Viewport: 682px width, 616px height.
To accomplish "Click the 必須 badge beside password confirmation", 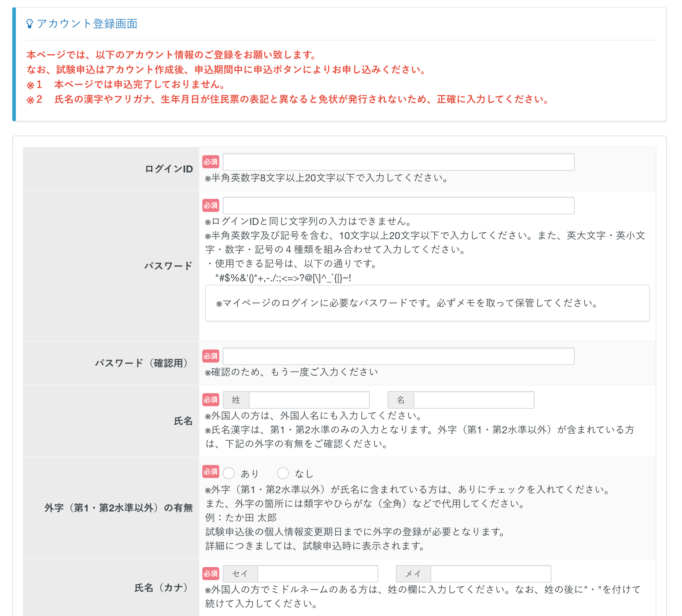I will (x=211, y=356).
